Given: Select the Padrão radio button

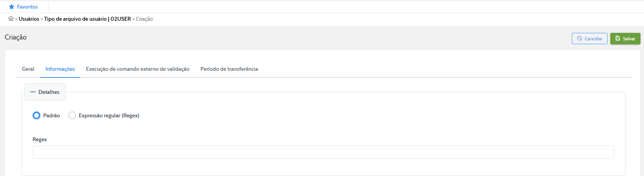Looking at the screenshot, I should click(36, 115).
